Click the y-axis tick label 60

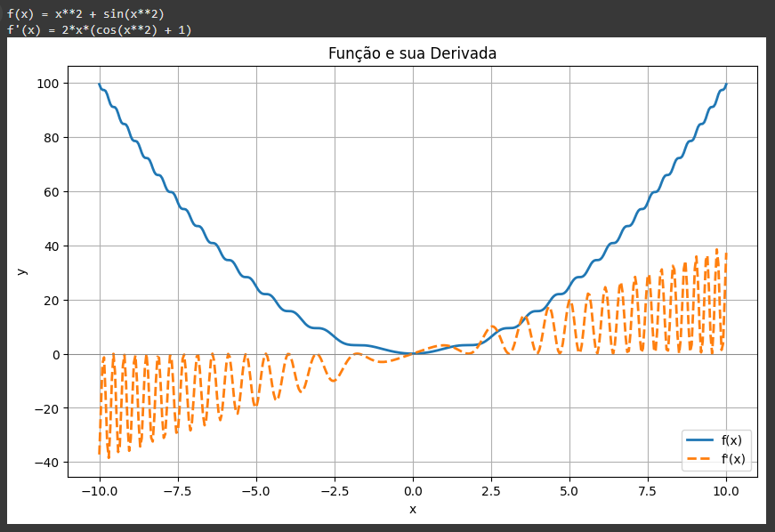coord(52,192)
